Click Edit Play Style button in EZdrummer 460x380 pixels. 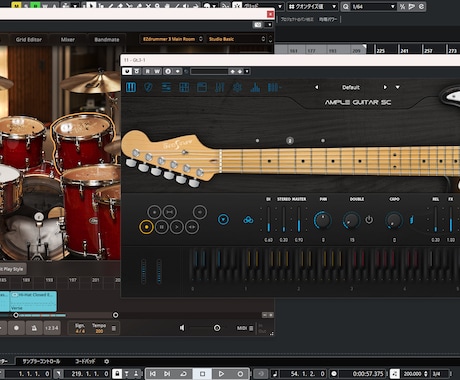12,269
